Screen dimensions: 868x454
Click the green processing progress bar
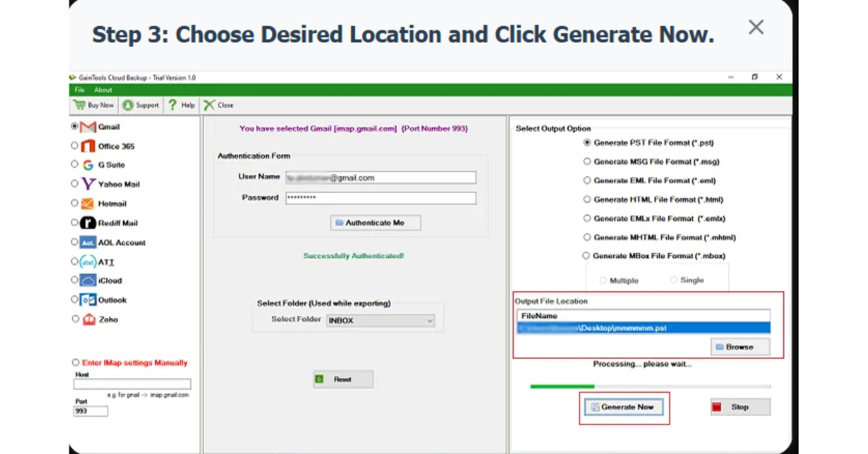click(650, 387)
